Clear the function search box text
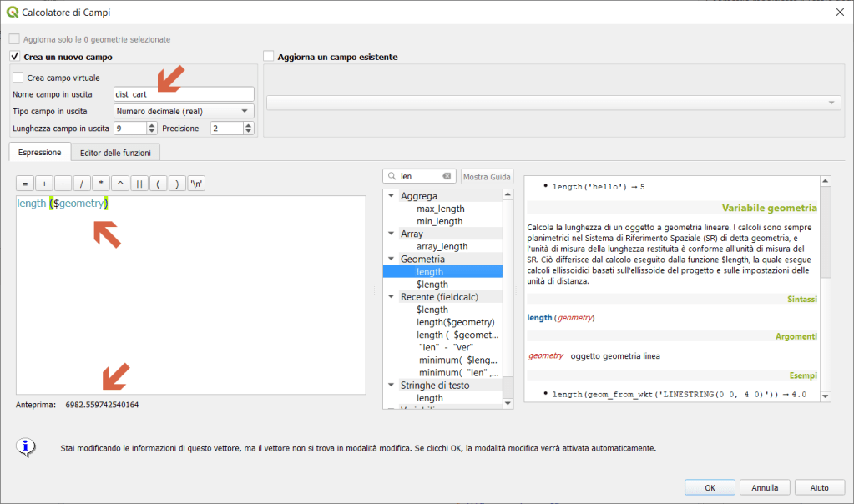Screen dimensions: 854x504 point(447,176)
